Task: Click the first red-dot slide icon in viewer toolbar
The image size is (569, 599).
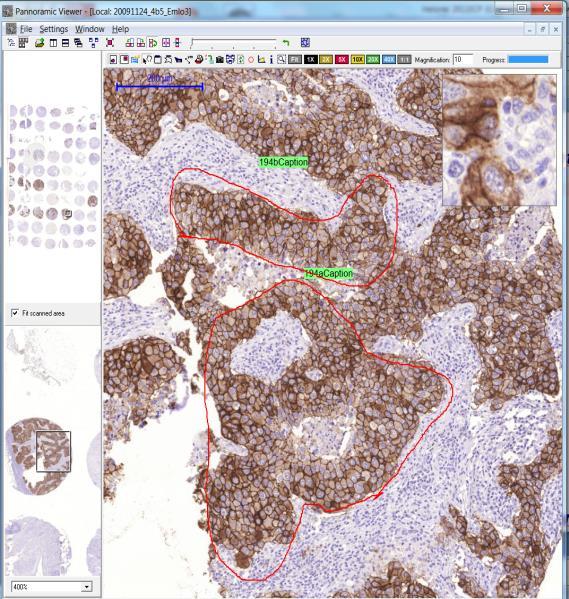Action: (x=113, y=60)
